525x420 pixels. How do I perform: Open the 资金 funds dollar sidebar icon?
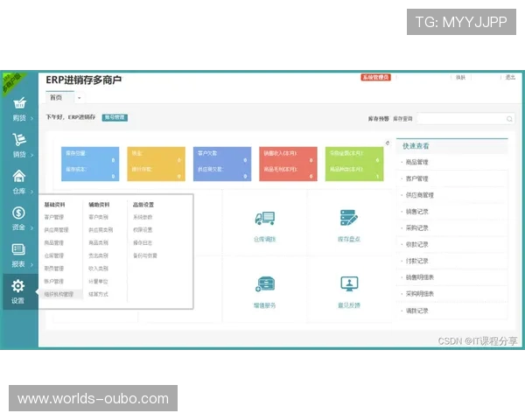18,213
